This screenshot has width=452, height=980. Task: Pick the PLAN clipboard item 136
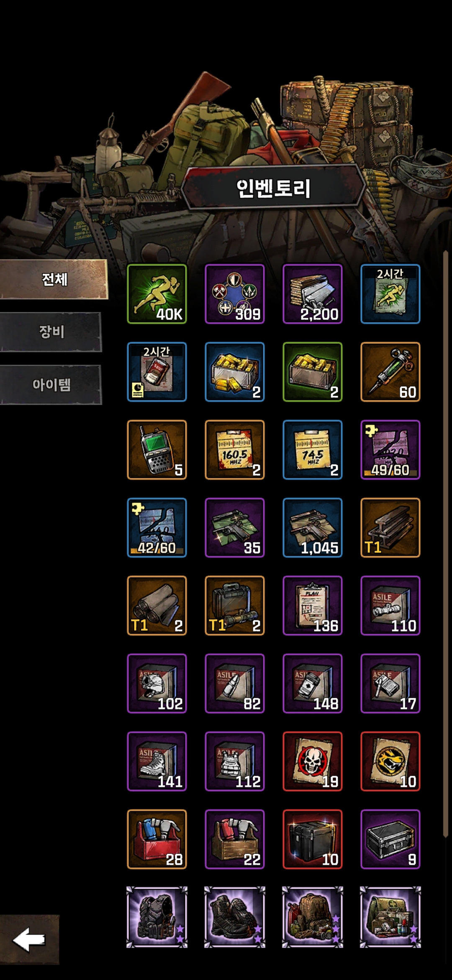pos(313,606)
